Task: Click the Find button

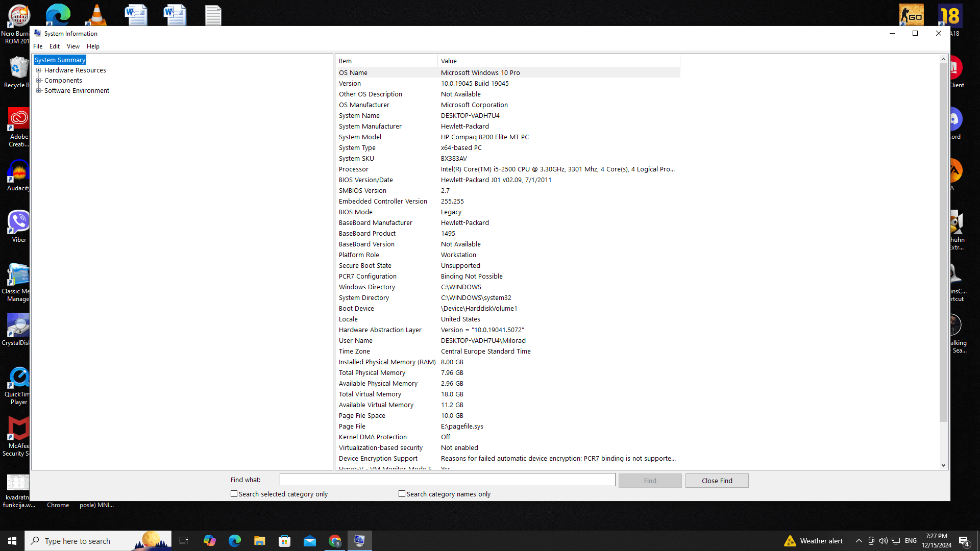Action: click(x=650, y=481)
